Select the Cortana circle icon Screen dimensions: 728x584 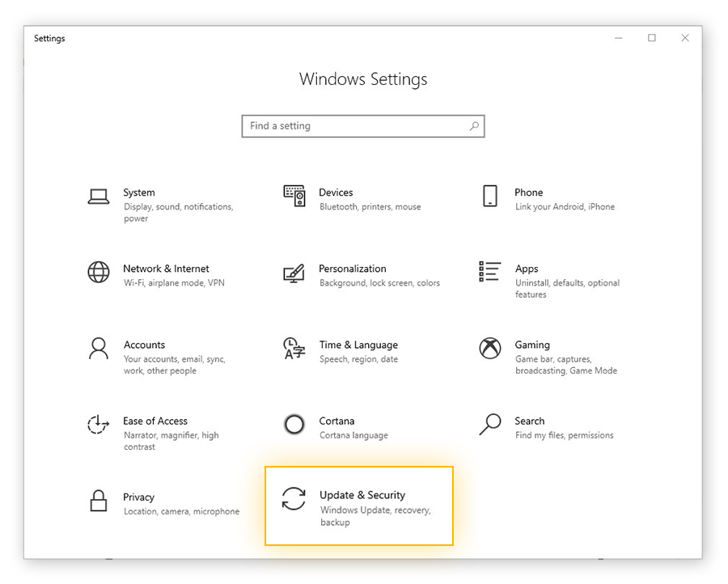tap(294, 424)
